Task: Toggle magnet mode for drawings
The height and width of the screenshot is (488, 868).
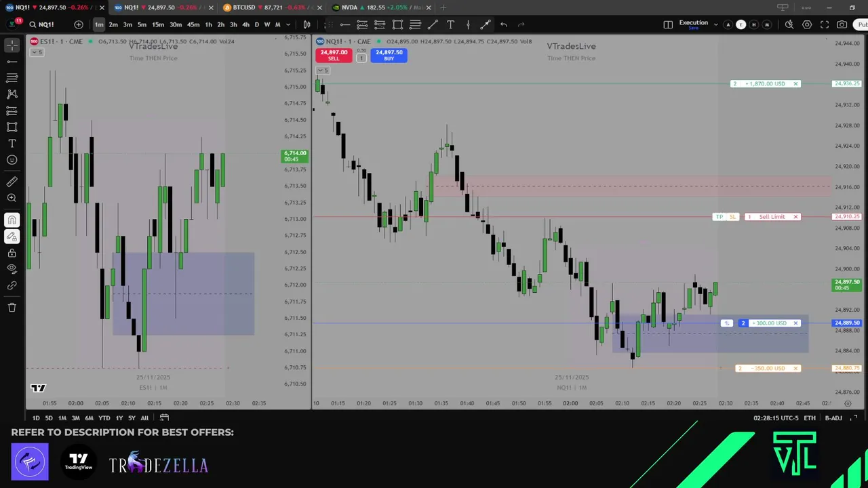Action: point(12,220)
